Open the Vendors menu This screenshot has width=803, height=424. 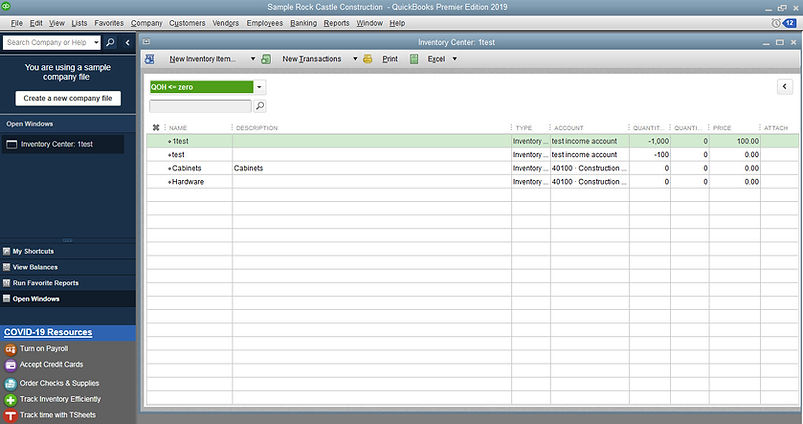pyautogui.click(x=226, y=23)
